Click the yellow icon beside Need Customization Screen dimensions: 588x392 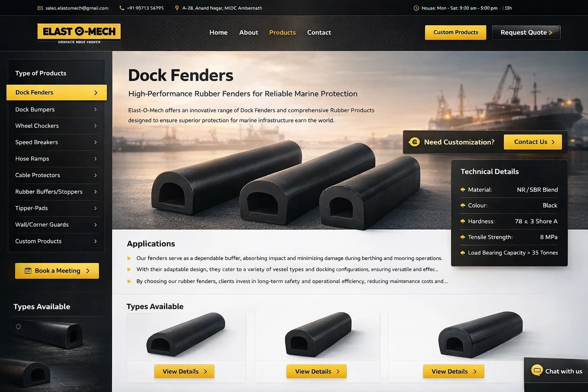(x=414, y=142)
